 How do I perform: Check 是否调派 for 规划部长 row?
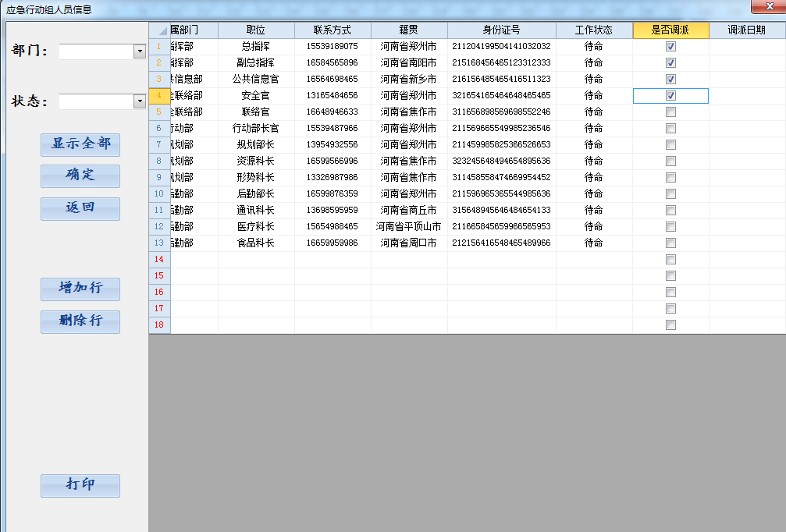coord(670,145)
